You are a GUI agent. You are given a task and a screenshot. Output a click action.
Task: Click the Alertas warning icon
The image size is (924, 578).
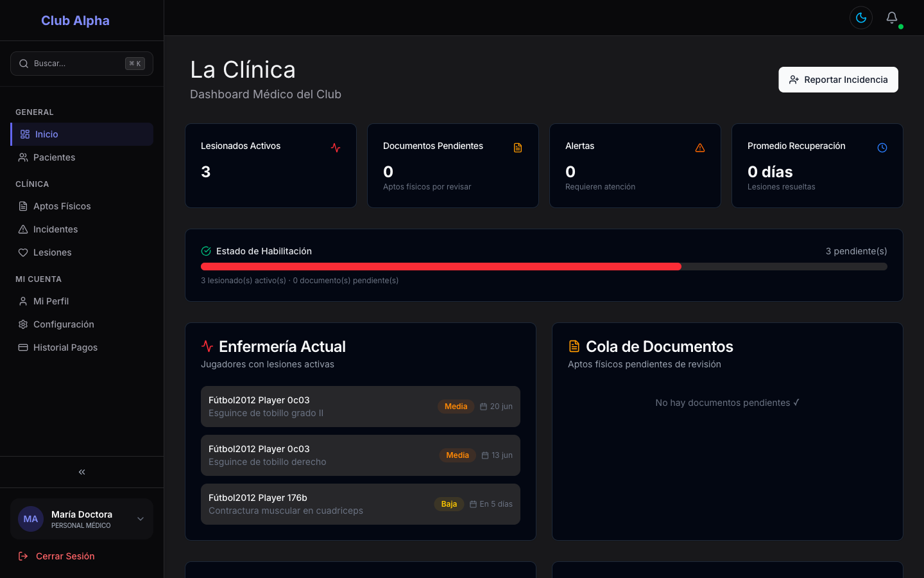(x=700, y=148)
